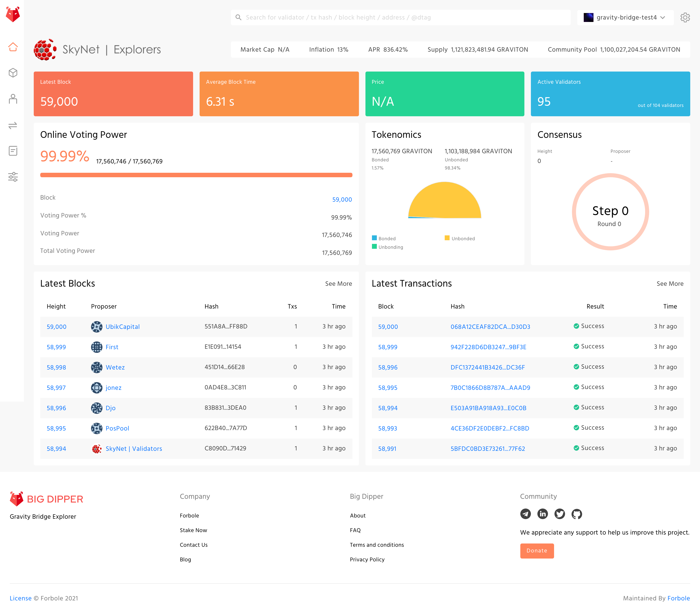Viewport: 700px width, 613px height.
Task: Click the GitHub community icon
Action: [x=576, y=514]
